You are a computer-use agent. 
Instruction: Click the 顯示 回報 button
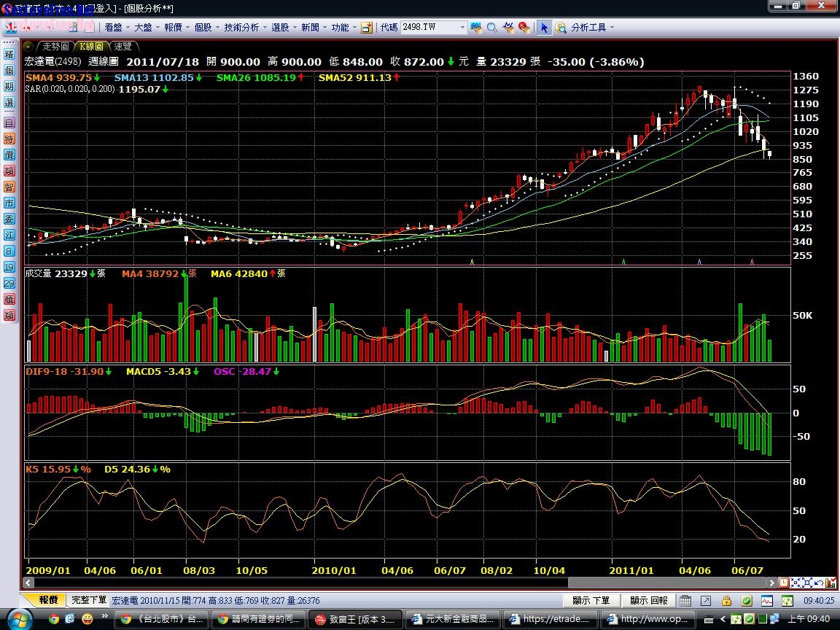point(648,601)
